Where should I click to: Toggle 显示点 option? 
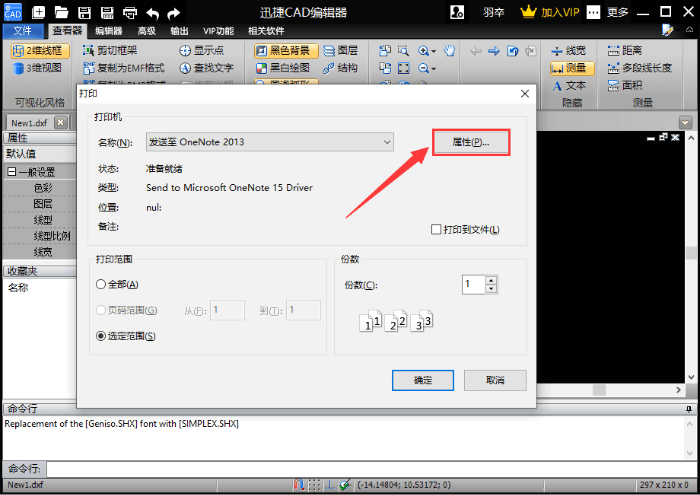click(x=201, y=50)
